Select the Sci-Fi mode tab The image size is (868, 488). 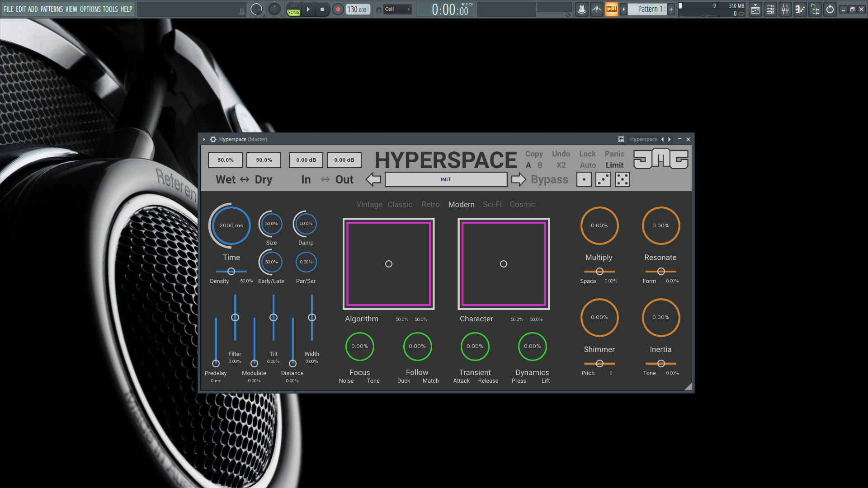point(492,205)
